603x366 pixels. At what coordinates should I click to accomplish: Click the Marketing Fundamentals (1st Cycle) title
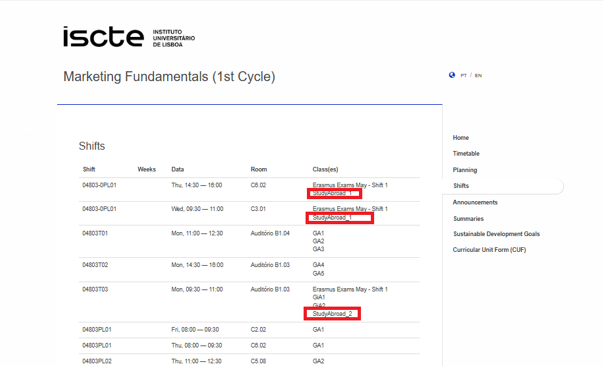click(169, 77)
